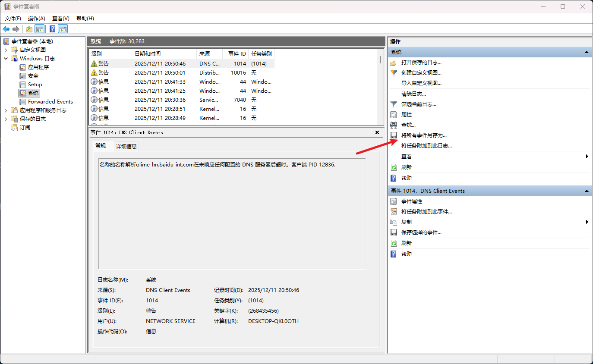This screenshot has width=593, height=364.
Task: Click 将任务附加到此日志... action
Action: (x=426, y=145)
